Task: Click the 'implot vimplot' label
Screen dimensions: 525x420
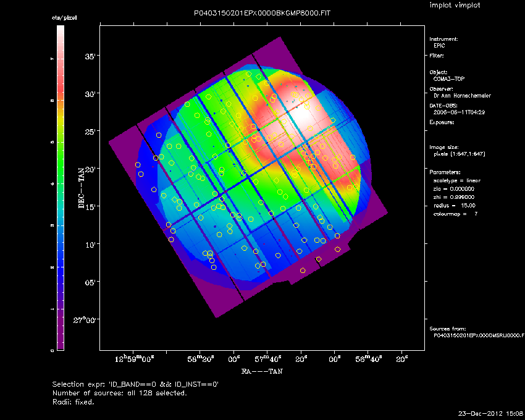Action: tap(455, 6)
